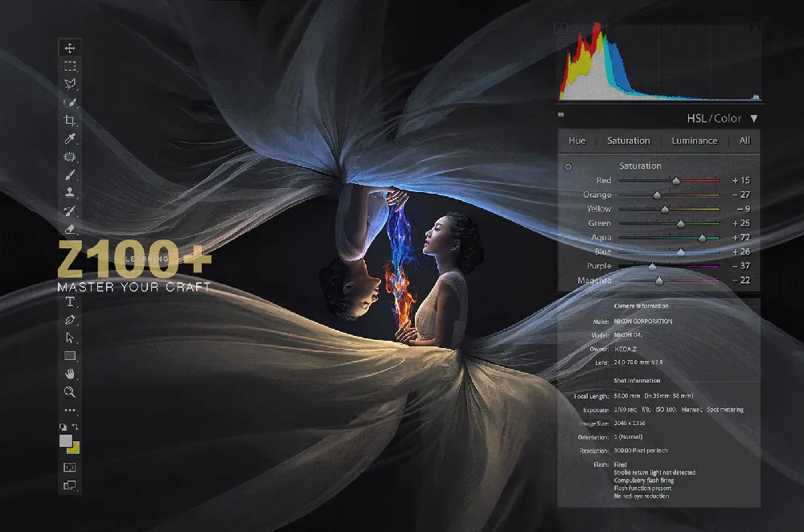
Task: Click the Aqua saturation slider handle
Action: (702, 238)
